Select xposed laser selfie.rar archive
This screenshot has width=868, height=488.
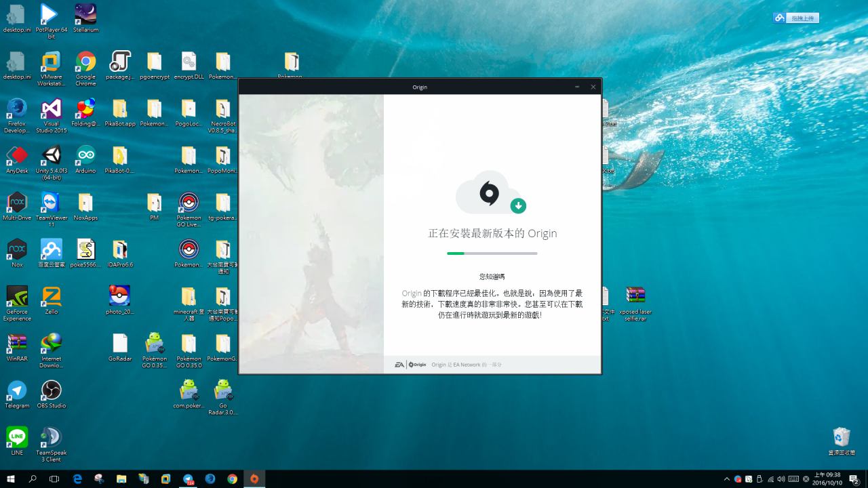point(635,302)
